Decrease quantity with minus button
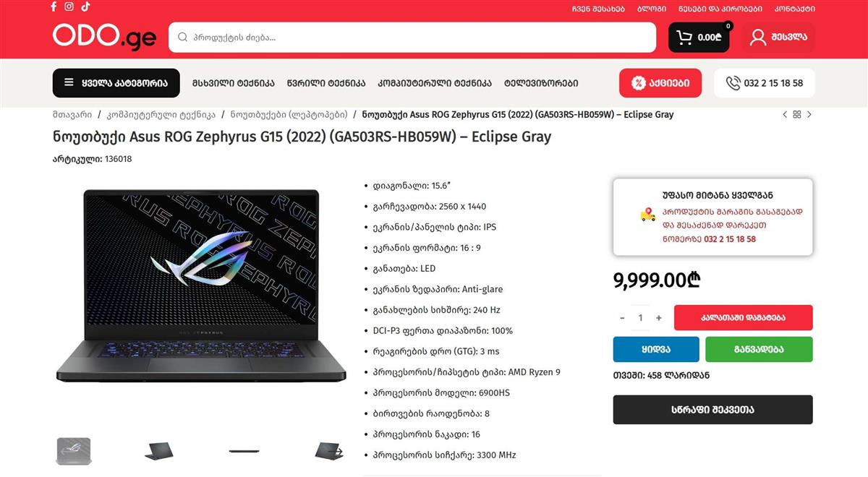Viewport: 868px width, 477px height. pyautogui.click(x=622, y=318)
